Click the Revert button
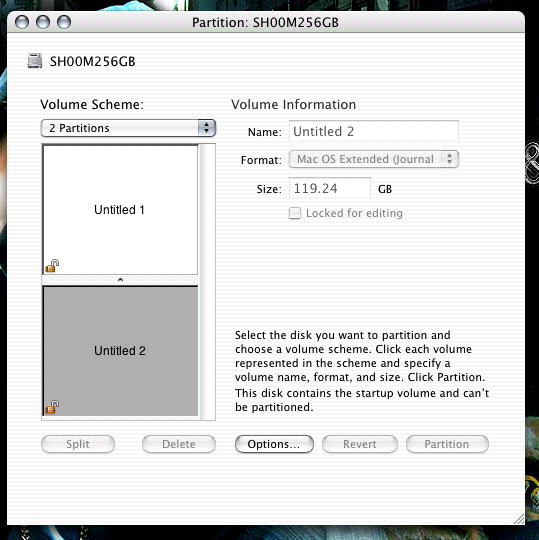The height and width of the screenshot is (540, 539). [x=360, y=444]
